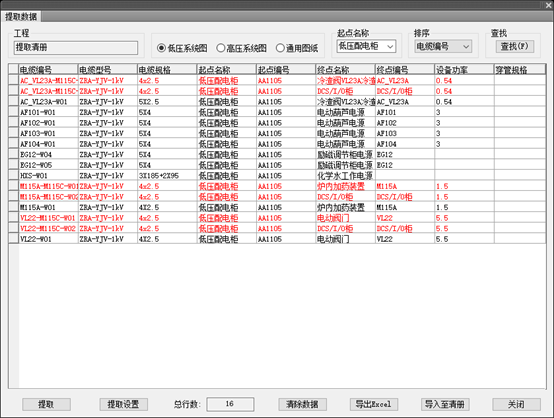Select row header of AC_VL23A-W01 row
Viewport: 554px width, 418px height.
(13, 102)
